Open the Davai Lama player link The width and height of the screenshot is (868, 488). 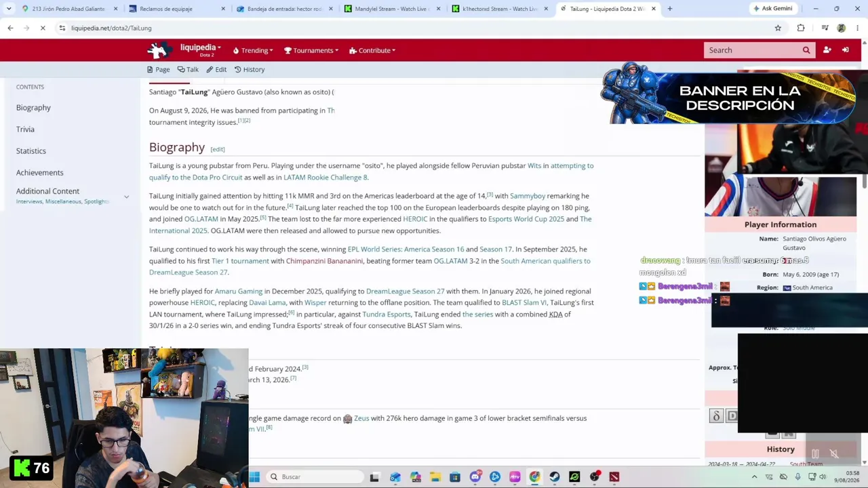pos(267,303)
